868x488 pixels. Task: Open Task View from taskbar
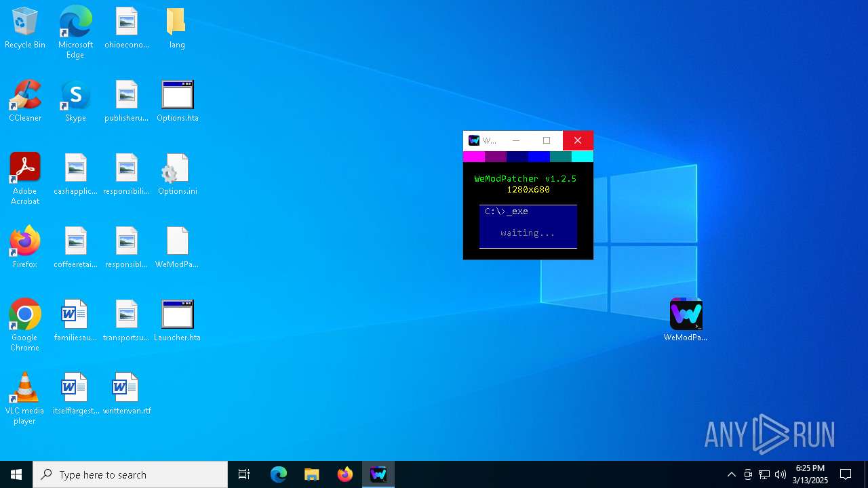[x=244, y=474]
